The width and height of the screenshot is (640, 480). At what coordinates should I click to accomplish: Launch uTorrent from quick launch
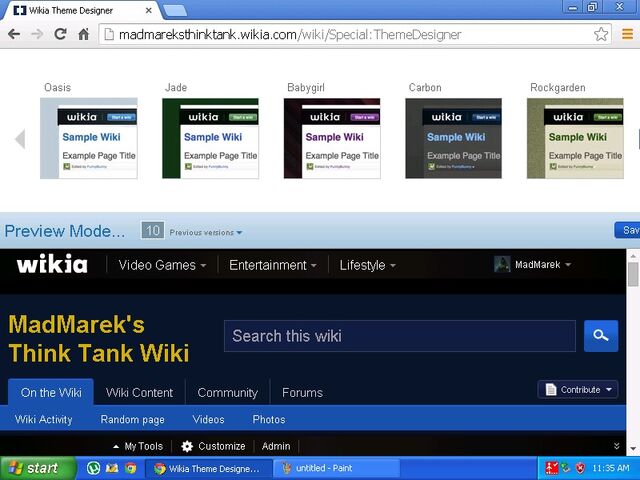click(x=93, y=468)
